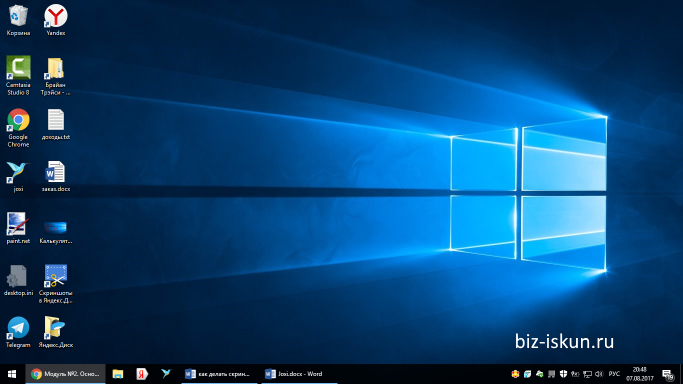The width and height of the screenshot is (683, 384).
Task: Select the desktop.ini file icon
Action: [18, 280]
